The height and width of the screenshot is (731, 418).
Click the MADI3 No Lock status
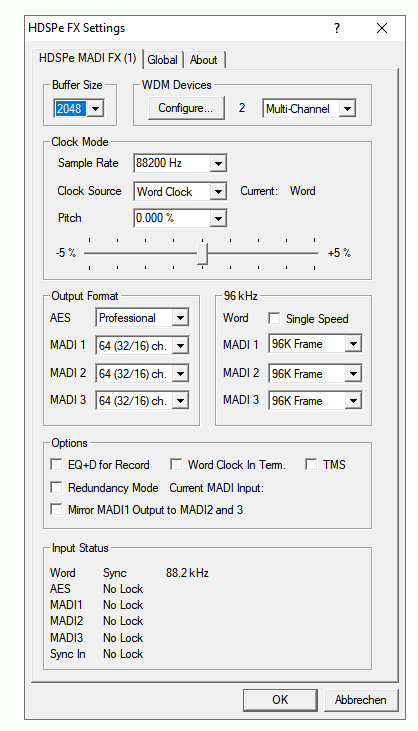123,638
